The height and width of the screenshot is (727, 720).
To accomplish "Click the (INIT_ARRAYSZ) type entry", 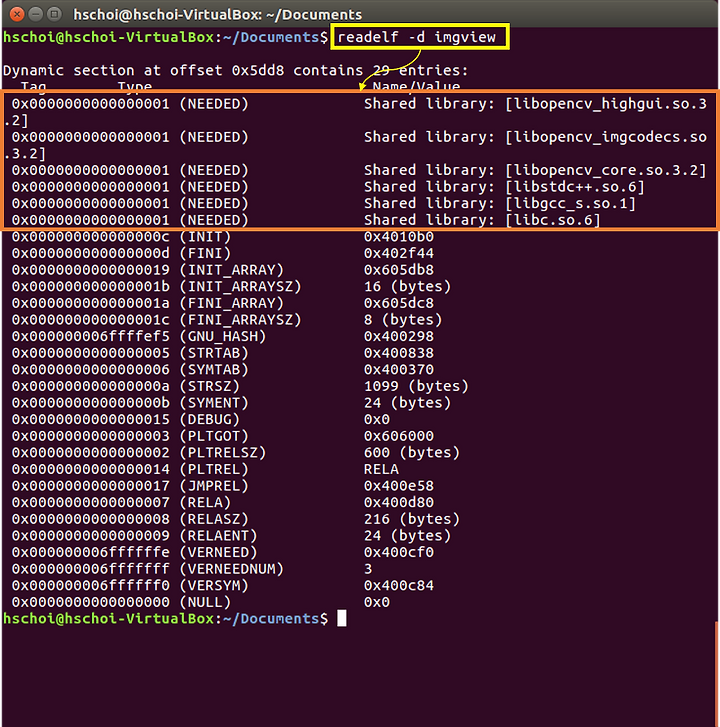I will click(240, 287).
